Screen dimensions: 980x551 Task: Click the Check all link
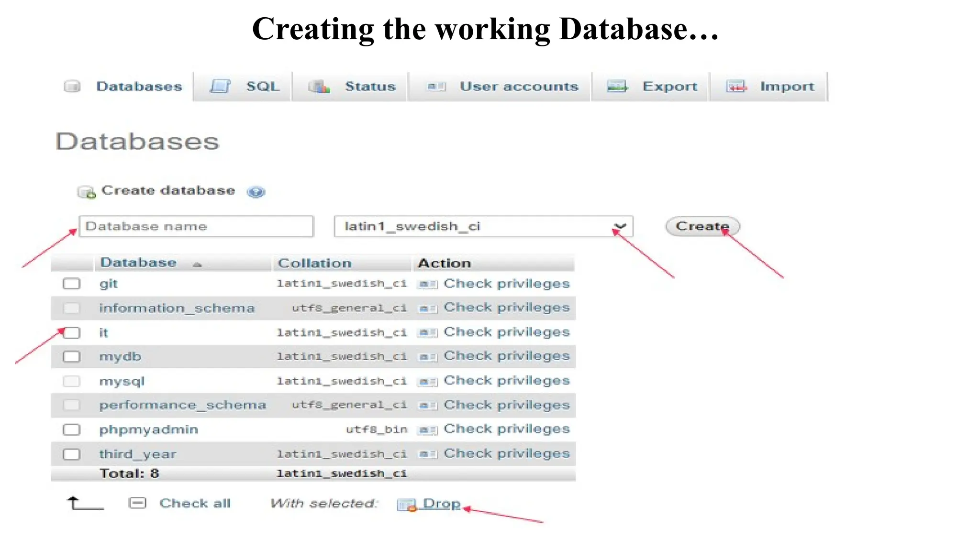click(195, 503)
